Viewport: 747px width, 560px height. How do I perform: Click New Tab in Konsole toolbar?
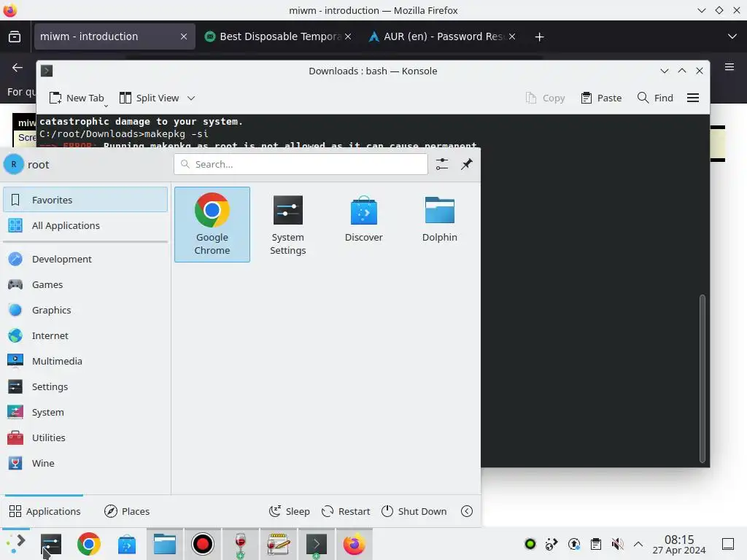76,98
